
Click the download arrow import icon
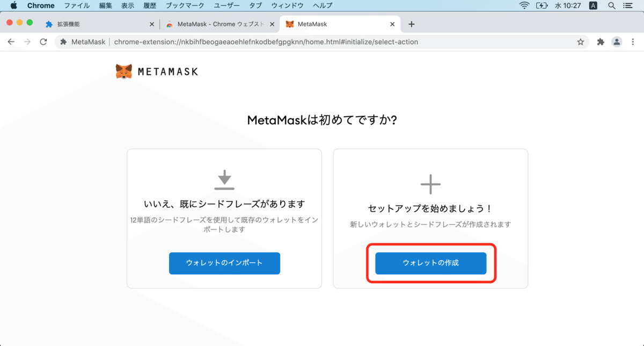point(224,180)
